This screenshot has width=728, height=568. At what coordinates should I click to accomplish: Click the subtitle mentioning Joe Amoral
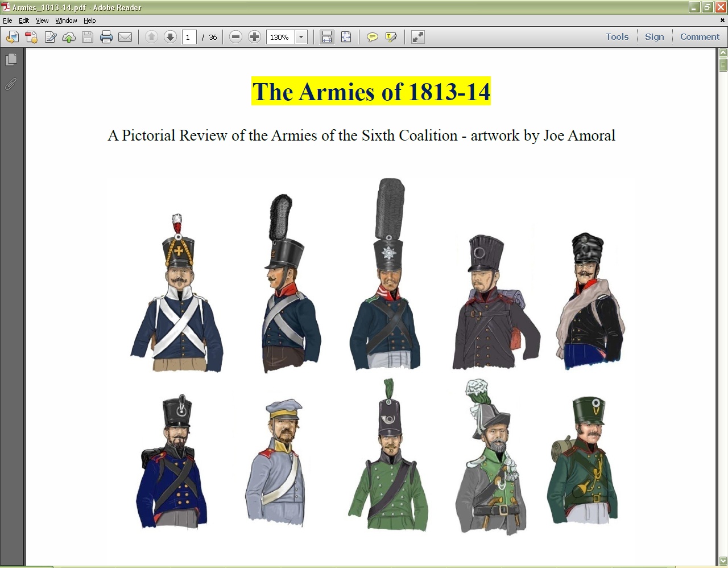362,135
